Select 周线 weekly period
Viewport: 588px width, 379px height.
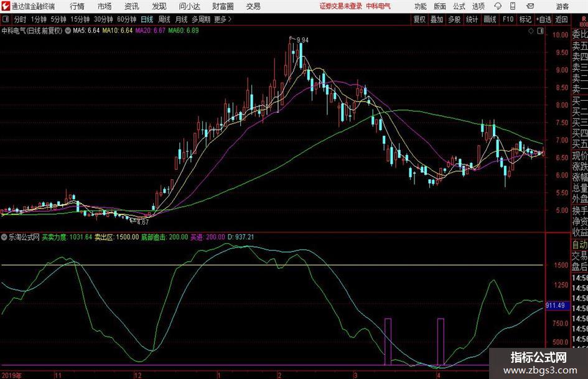(x=164, y=19)
